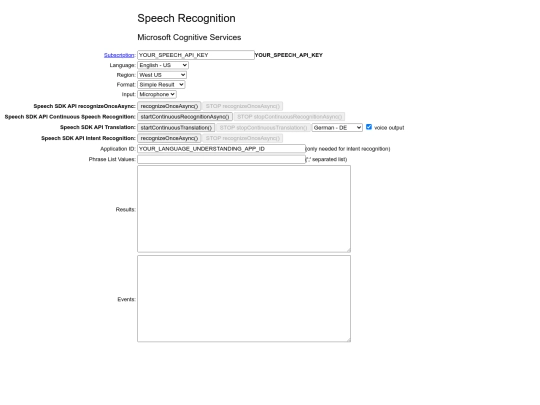Click the 'Speech SDK API Continuous Speech Recognition:' label
Viewport: 540px width, 405px height.
70,117
